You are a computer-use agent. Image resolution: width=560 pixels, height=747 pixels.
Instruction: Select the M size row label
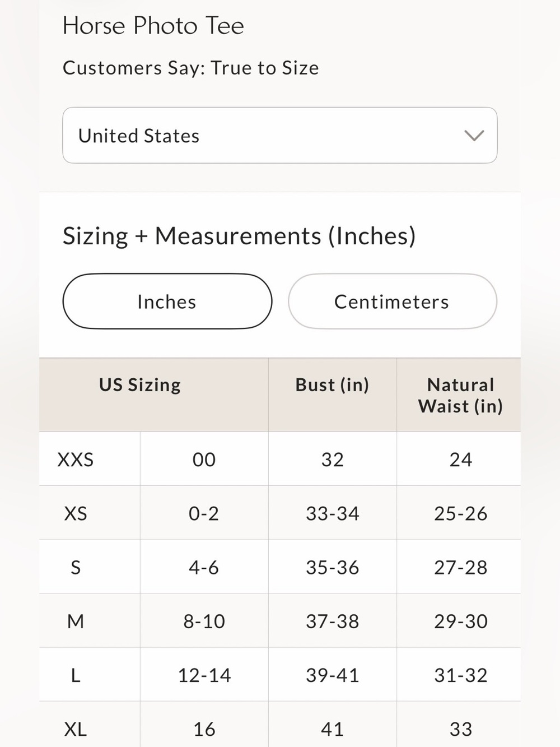76,621
